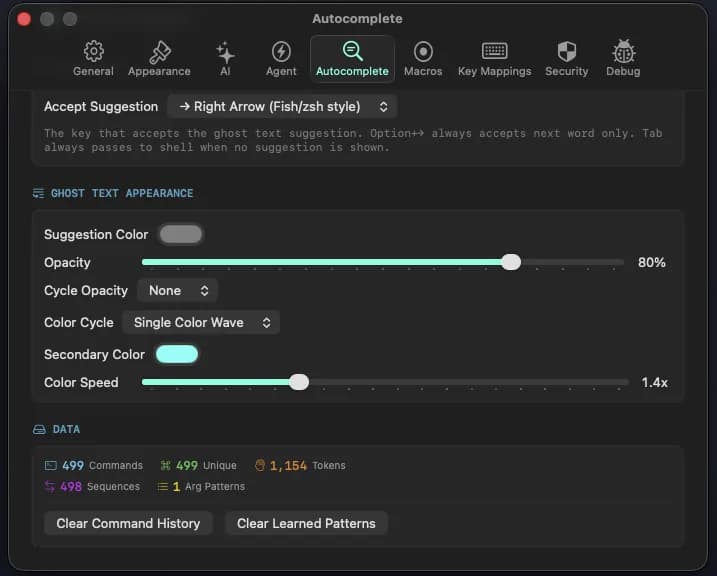The image size is (717, 576).
Task: Open the AI sparkles icon
Action: (x=225, y=52)
